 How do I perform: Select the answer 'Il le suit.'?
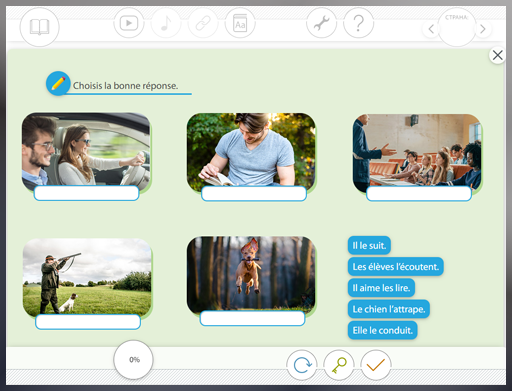(x=369, y=245)
